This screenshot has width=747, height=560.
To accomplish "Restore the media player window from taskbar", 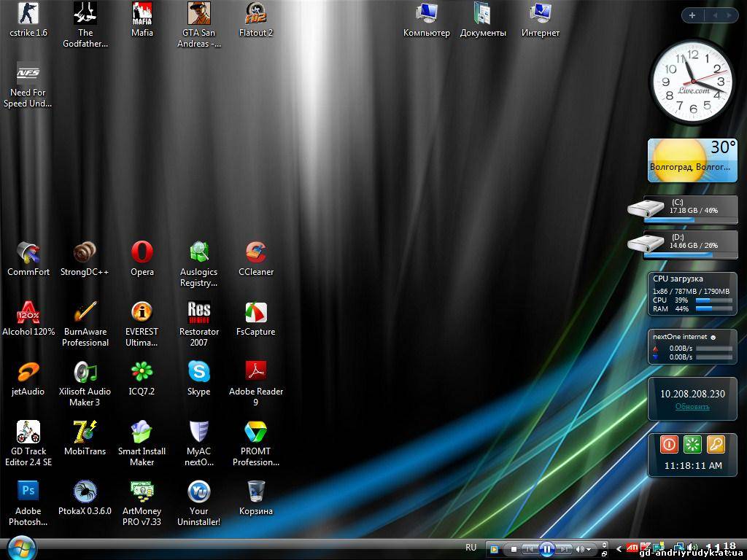I will [x=604, y=554].
